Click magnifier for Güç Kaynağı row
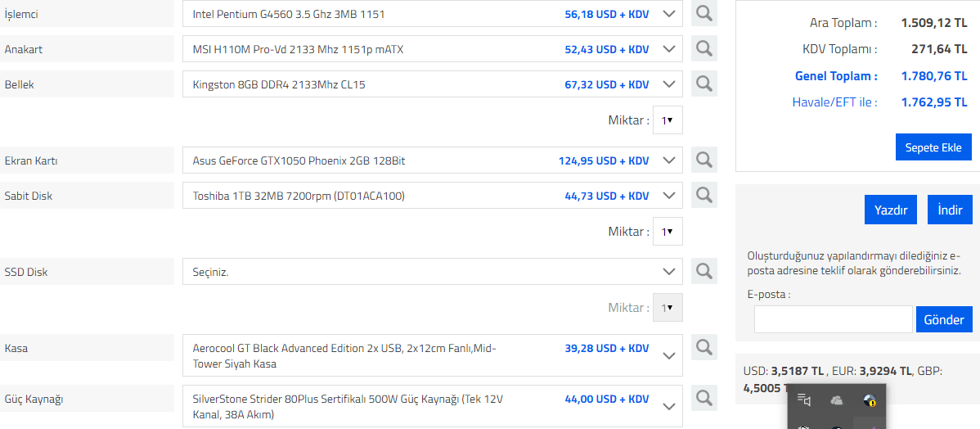 [704, 399]
